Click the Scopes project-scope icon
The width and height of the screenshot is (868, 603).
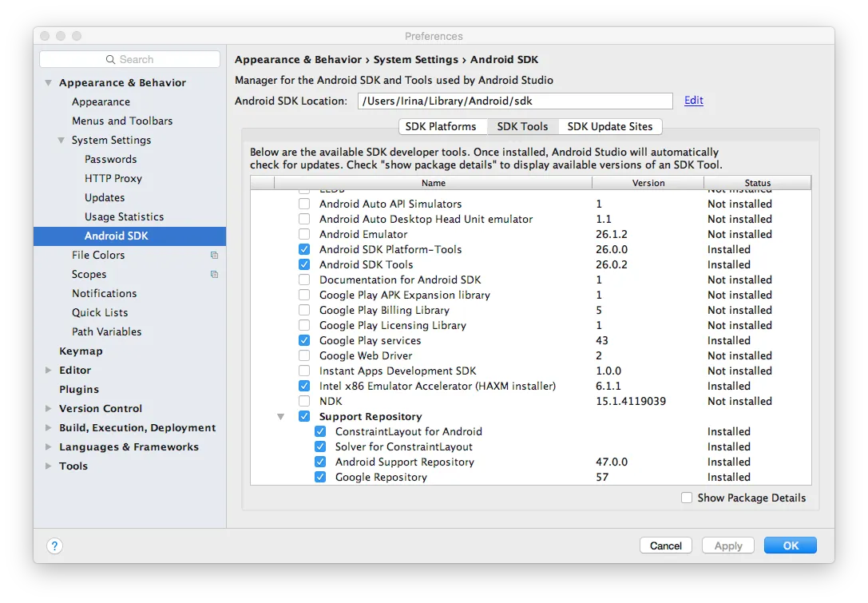(x=214, y=274)
